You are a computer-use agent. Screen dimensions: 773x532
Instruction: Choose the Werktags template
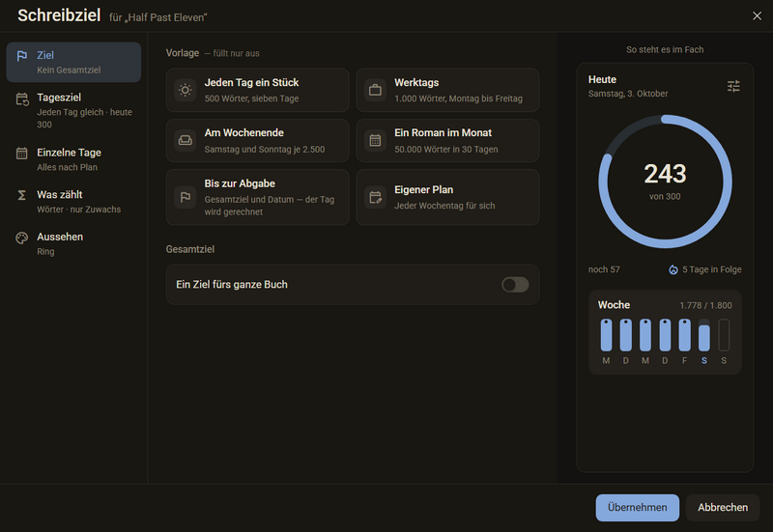447,90
